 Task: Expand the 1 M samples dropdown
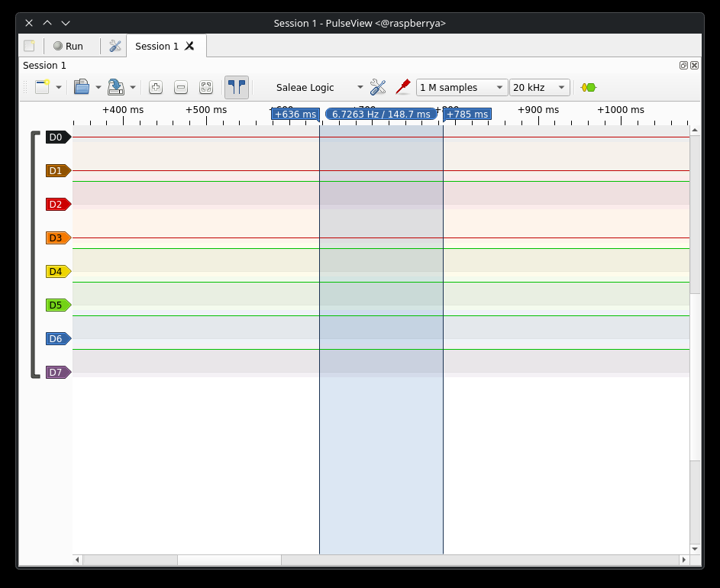click(x=462, y=87)
